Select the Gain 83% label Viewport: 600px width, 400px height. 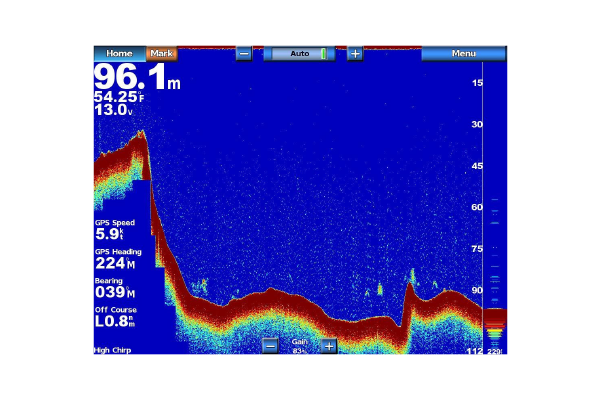[x=299, y=346]
